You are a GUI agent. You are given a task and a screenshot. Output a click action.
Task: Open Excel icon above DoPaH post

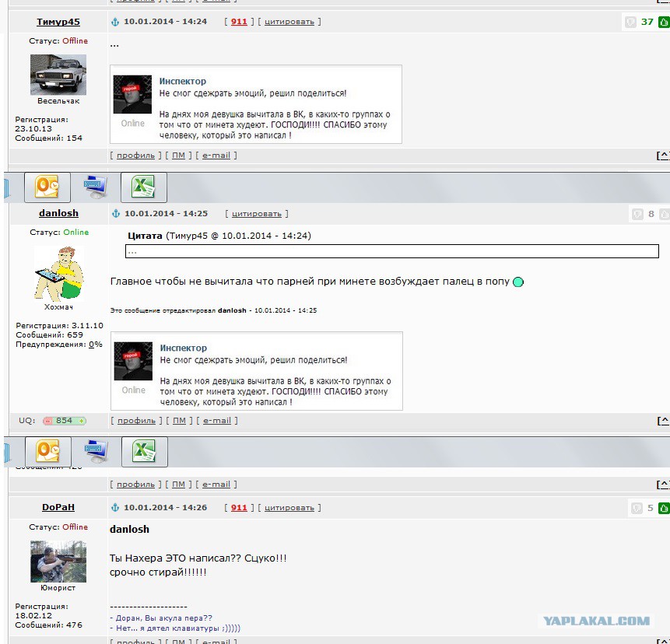click(145, 451)
